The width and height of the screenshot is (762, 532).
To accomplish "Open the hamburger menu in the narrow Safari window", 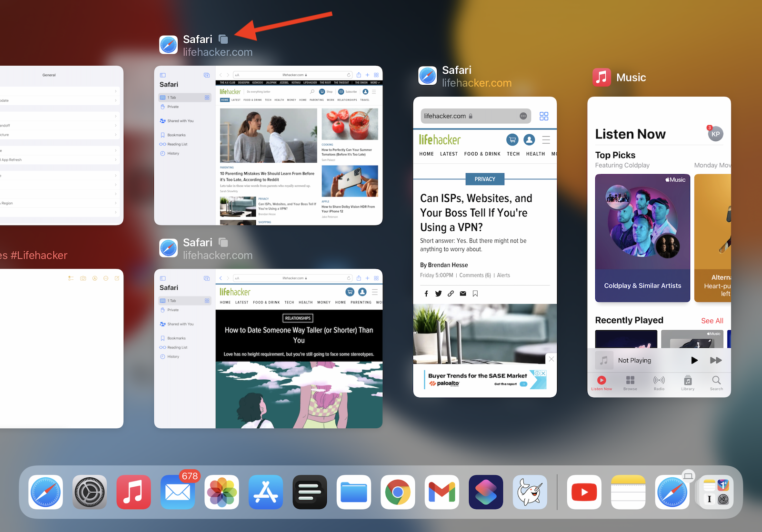I will click(546, 140).
